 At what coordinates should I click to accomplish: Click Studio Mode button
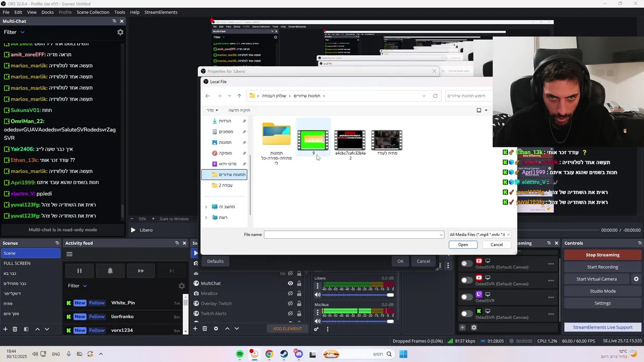(x=602, y=291)
